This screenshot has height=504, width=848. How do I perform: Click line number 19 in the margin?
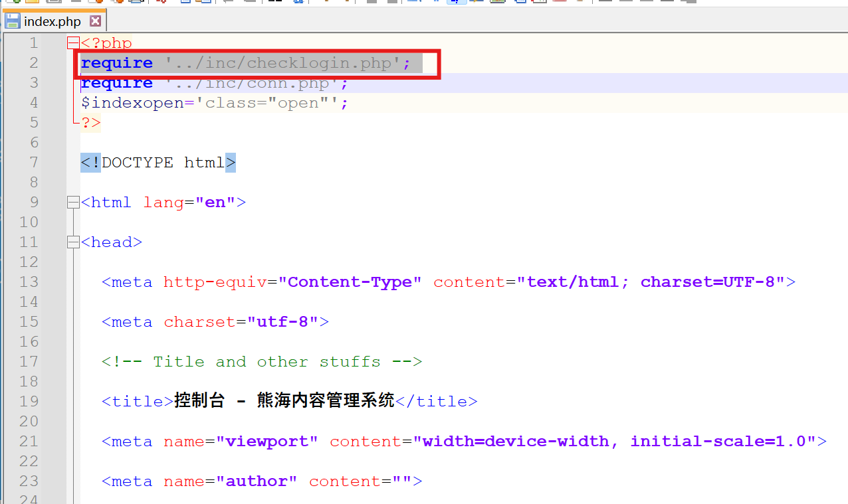(x=29, y=402)
